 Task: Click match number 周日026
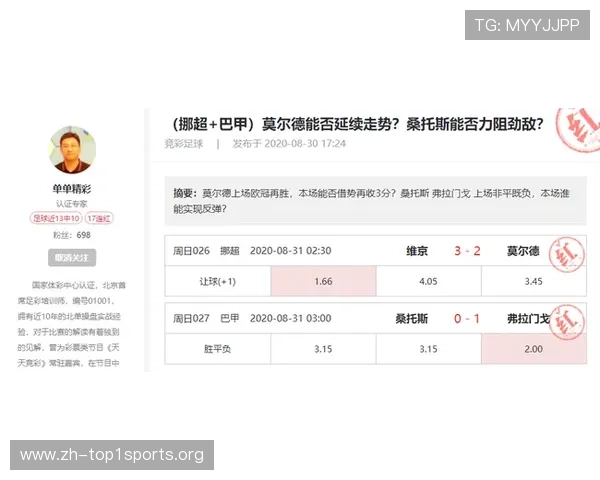(191, 251)
